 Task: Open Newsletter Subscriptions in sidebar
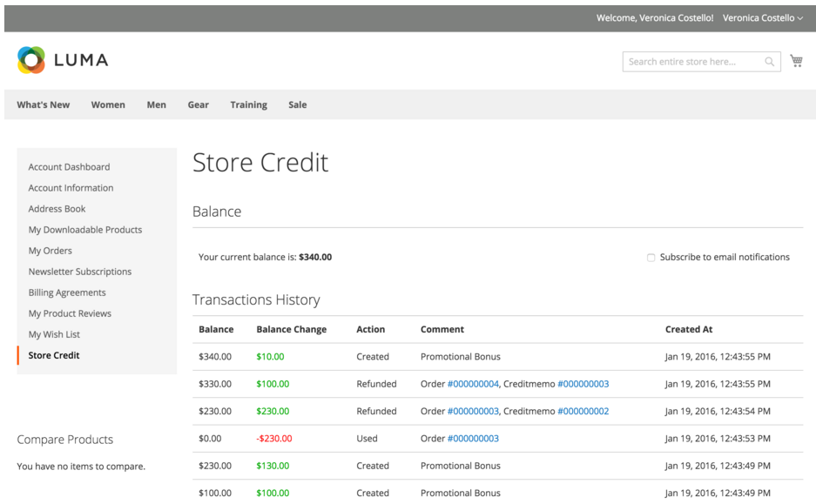(80, 272)
